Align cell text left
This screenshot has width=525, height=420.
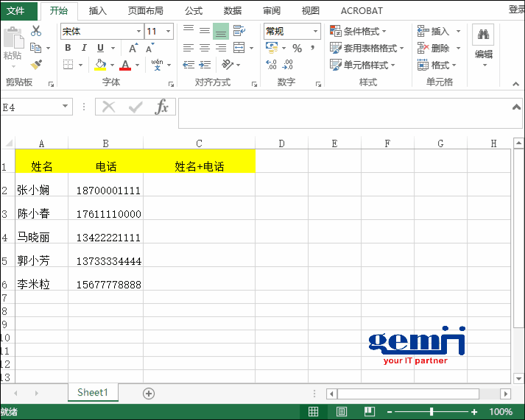tap(188, 48)
